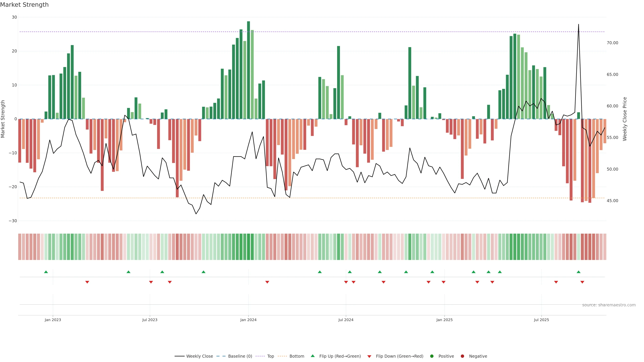Click the rightmost red flip-down triangle marker

point(582,282)
